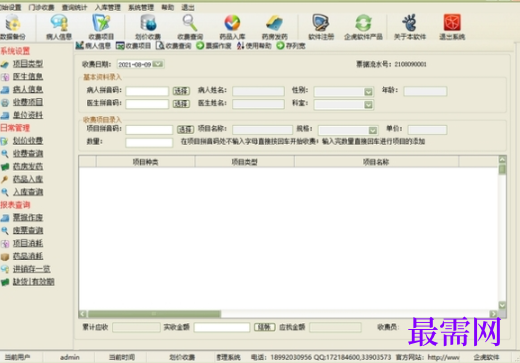Focus the 数量 input field

tap(149, 143)
